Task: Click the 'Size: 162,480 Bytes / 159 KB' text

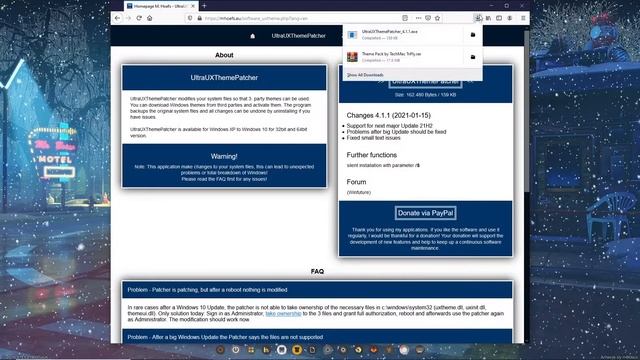Action: tap(425, 95)
